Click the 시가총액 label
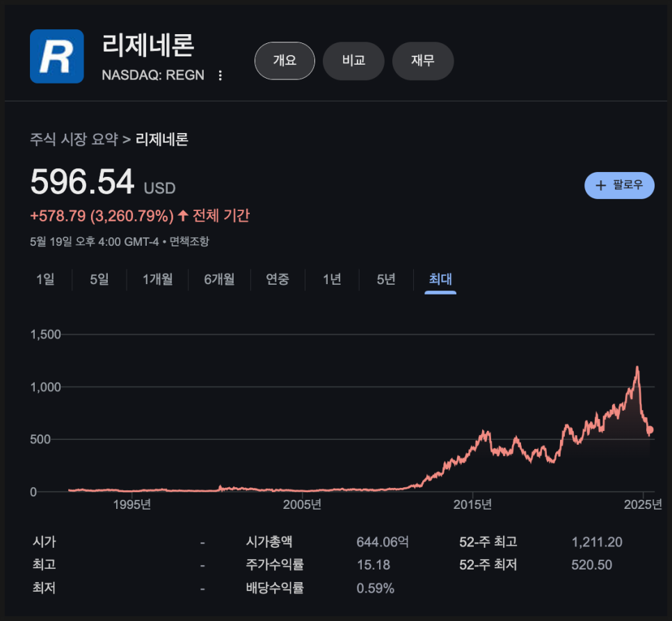Image resolution: width=672 pixels, height=621 pixels. coord(269,542)
